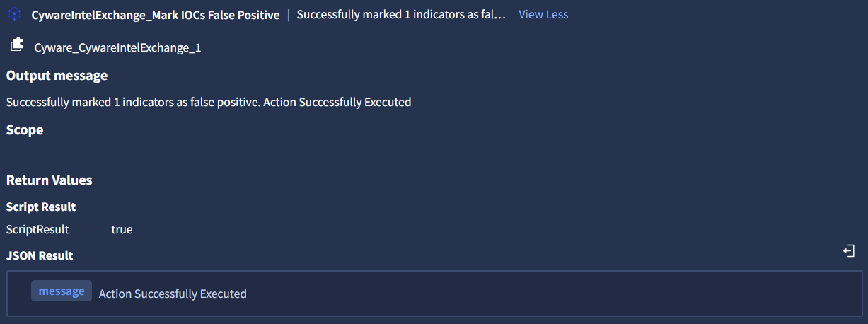This screenshot has height=324, width=868.
Task: Select 'Action Successfully Executed' JSON value
Action: 173,294
